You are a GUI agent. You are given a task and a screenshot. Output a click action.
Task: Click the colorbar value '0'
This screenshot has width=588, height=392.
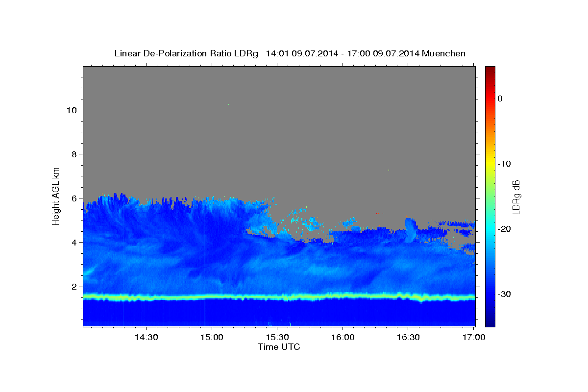coord(500,98)
